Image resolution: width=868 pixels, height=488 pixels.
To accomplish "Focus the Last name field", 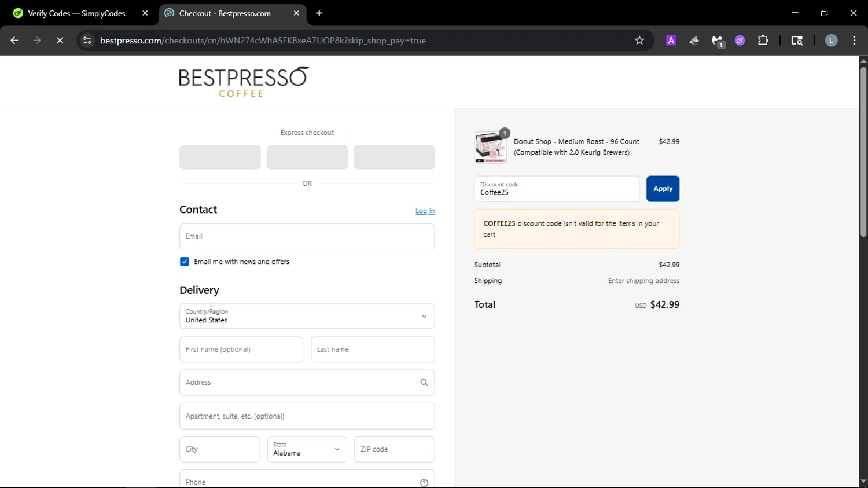I will click(x=373, y=350).
